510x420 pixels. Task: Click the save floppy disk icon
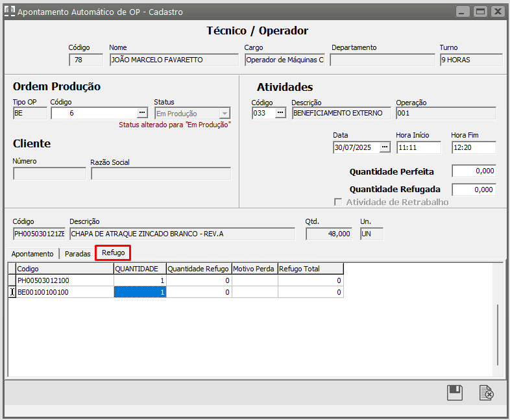[455, 393]
